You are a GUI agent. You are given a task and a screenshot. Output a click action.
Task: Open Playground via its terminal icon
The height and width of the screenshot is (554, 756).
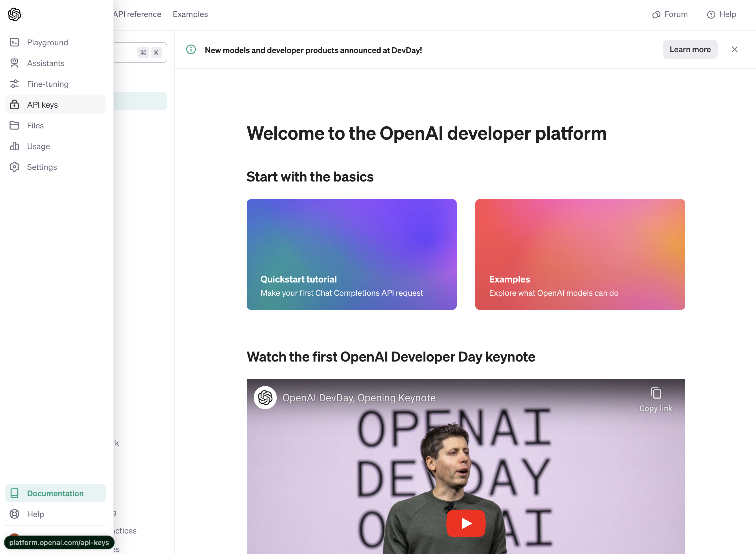(14, 42)
